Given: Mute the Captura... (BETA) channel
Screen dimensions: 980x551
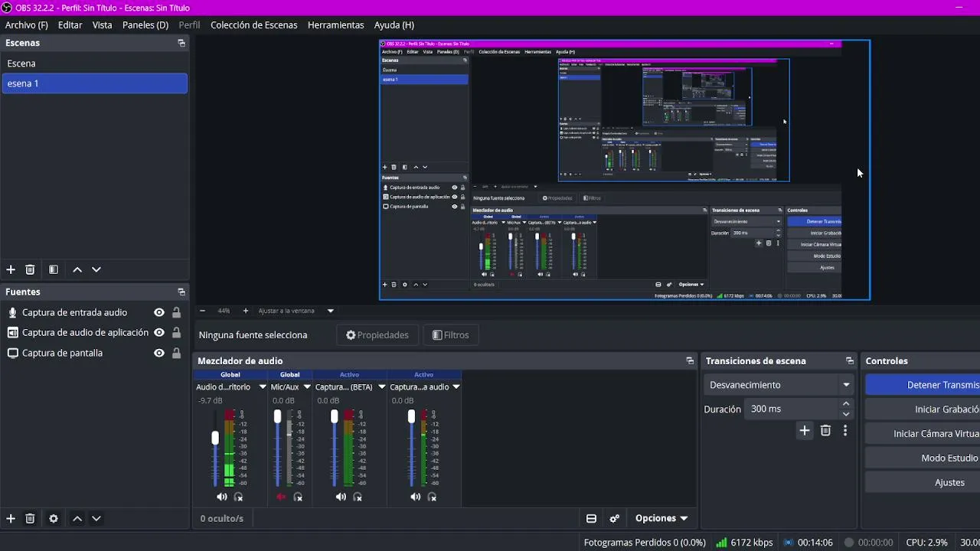Looking at the screenshot, I should [x=341, y=497].
